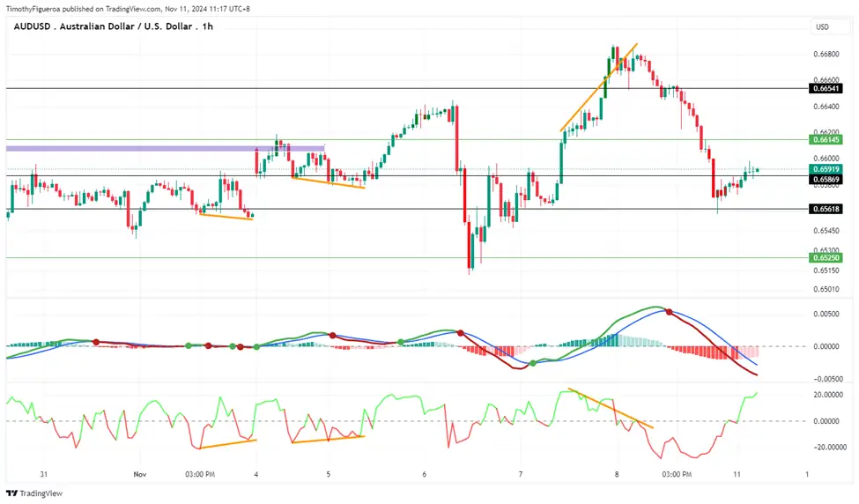
Task: Click the green 0.66145 price level label
Action: pyautogui.click(x=826, y=140)
